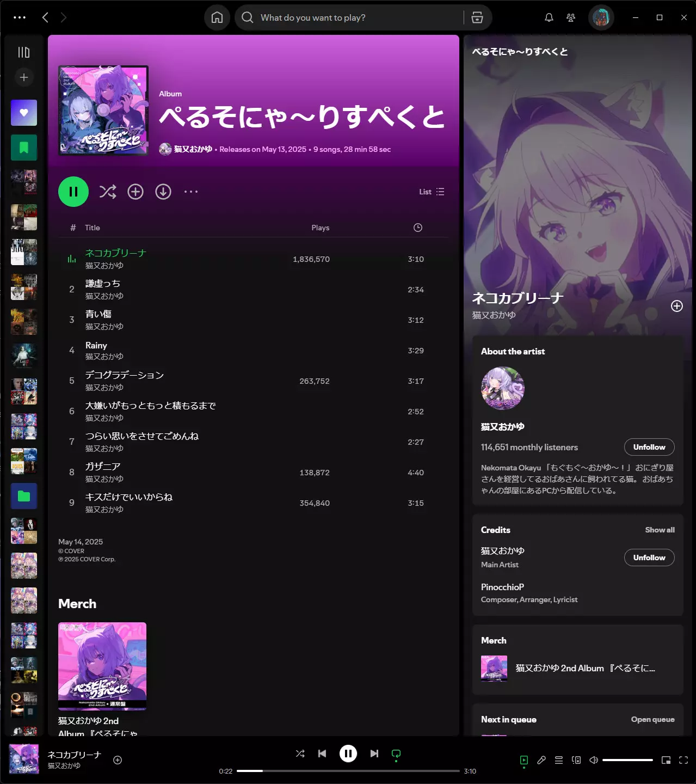Open PinocchioP in Credits
Screen dimensions: 696x784
point(502,587)
